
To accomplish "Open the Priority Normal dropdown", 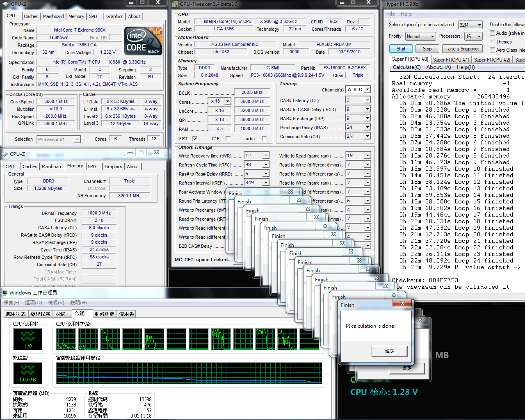I will 432,37.
